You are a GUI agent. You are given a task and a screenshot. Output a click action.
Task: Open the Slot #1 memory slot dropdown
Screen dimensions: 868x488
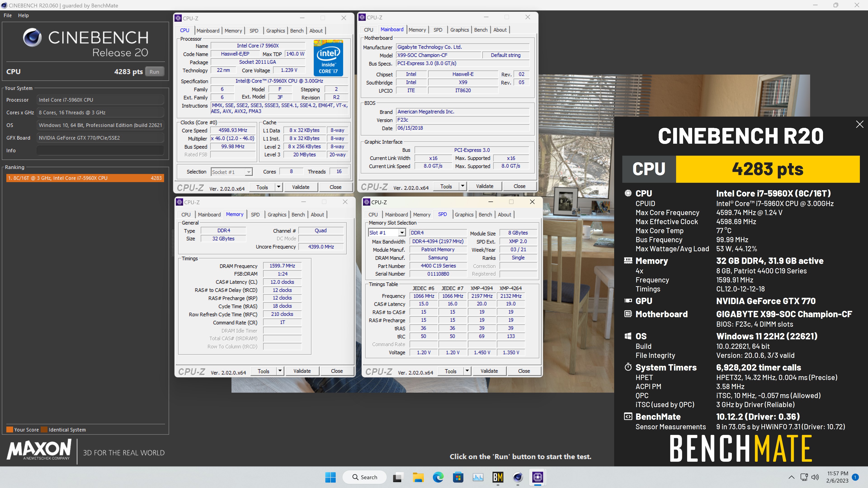[402, 233]
